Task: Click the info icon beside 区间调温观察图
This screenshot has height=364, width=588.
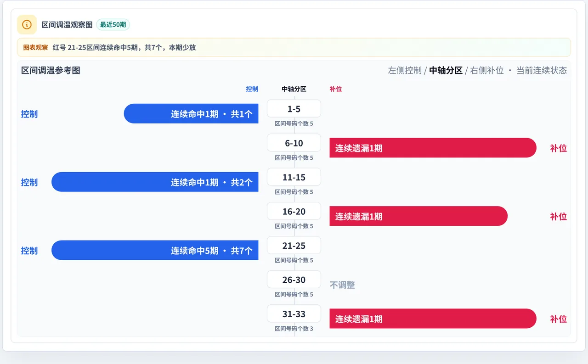Action: [27, 24]
